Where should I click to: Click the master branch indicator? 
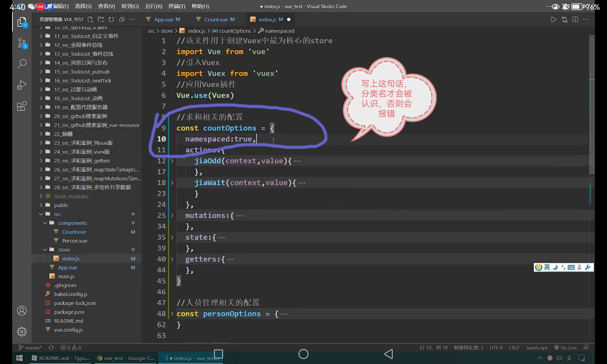30,348
